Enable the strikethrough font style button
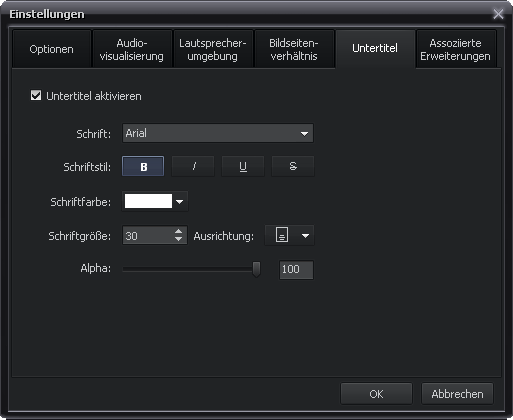The image size is (513, 420). click(x=293, y=166)
